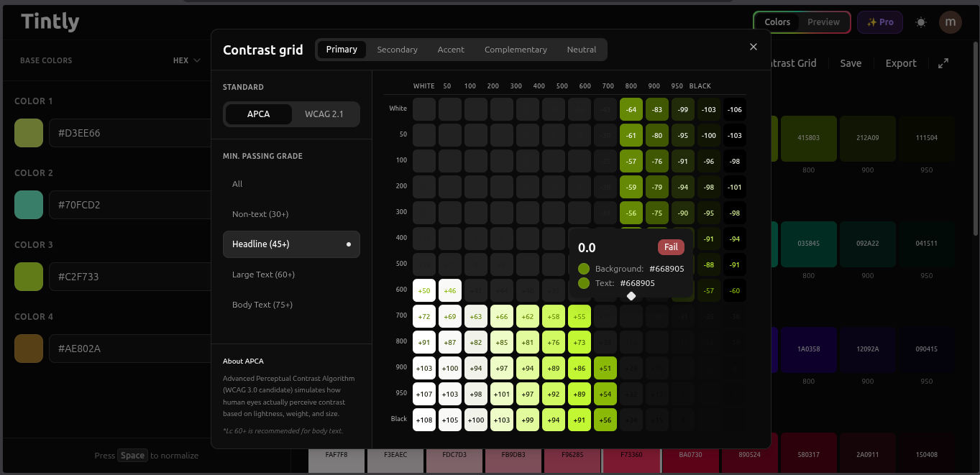Open the Pro upgrade button
The image size is (980, 475).
pos(880,22)
